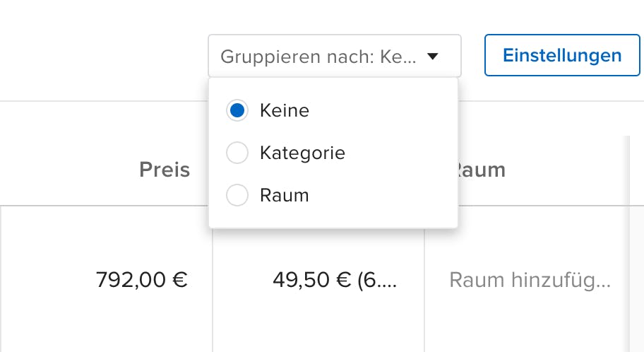Click the 'Raum hinzufüg...' input field
Image resolution: width=644 pixels, height=352 pixels.
tap(530, 280)
